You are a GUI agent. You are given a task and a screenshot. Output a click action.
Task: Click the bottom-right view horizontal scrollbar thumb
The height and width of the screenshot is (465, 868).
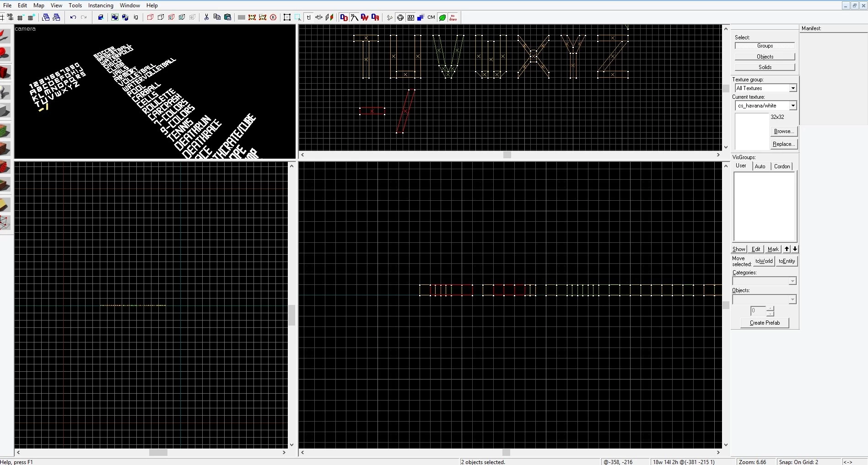(x=506, y=453)
